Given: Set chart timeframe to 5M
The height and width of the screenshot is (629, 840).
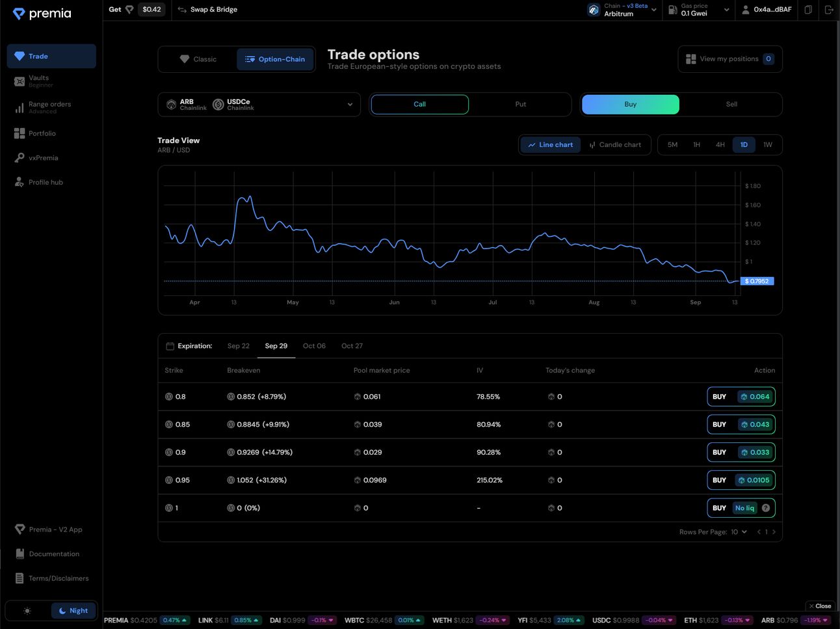Looking at the screenshot, I should [x=672, y=145].
